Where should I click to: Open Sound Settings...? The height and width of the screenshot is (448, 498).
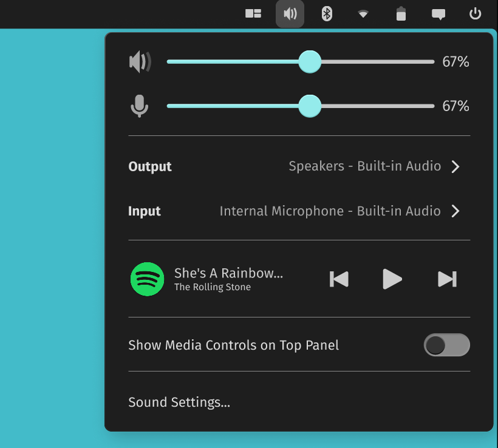click(179, 402)
